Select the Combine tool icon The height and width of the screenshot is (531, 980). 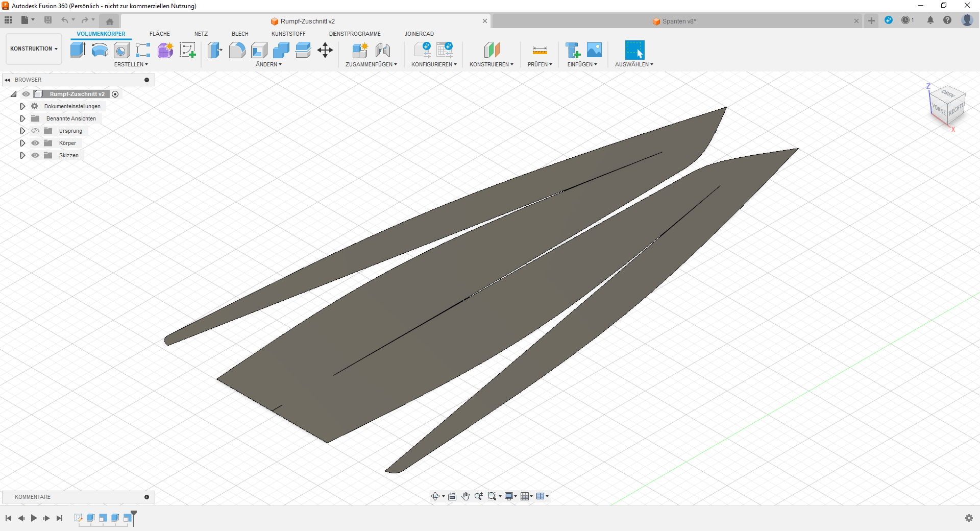pos(281,50)
